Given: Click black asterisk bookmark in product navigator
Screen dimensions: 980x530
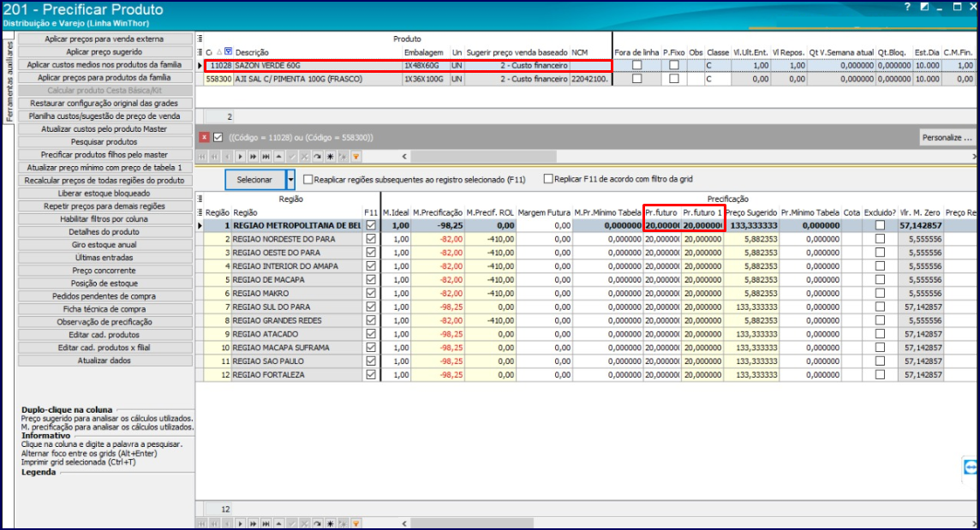Looking at the screenshot, I should coord(330,157).
